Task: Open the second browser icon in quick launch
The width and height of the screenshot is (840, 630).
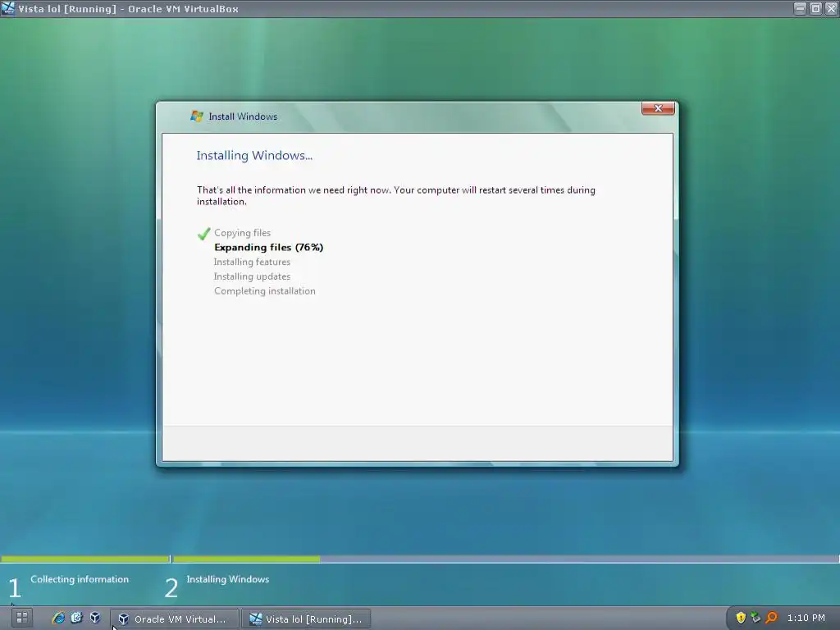Action: point(76,618)
